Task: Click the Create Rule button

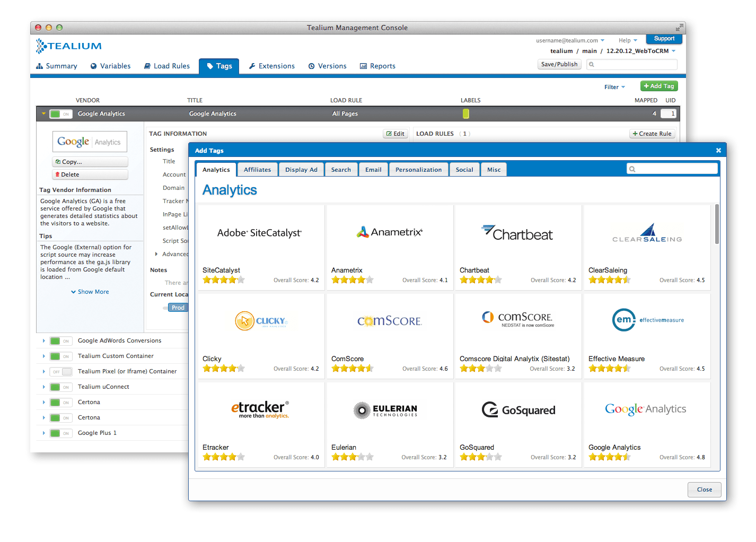Action: point(652,134)
